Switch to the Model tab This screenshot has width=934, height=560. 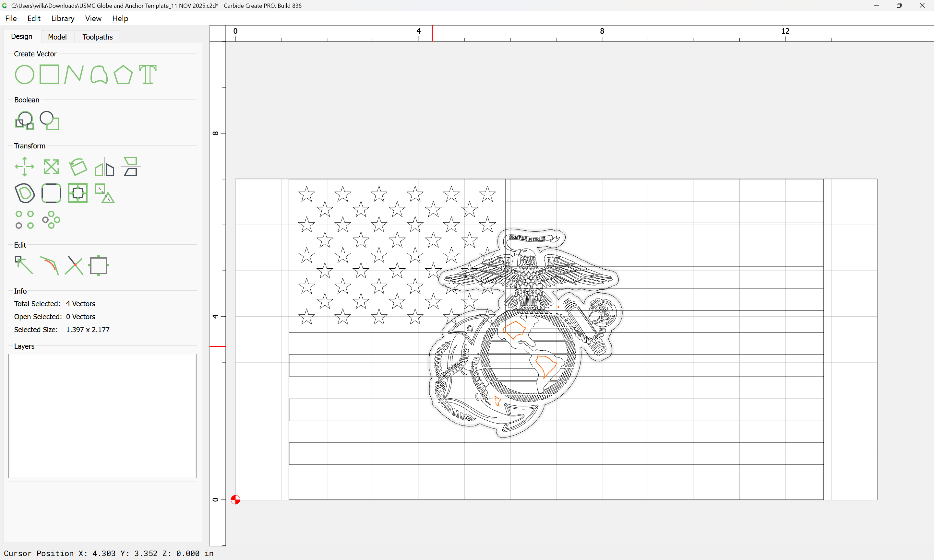coord(57,37)
